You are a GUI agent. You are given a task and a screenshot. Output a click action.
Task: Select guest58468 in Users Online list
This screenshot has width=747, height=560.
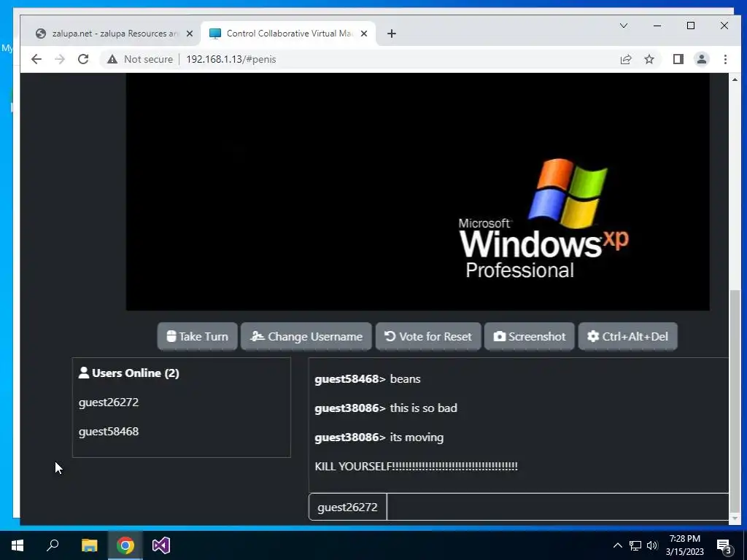tap(109, 431)
